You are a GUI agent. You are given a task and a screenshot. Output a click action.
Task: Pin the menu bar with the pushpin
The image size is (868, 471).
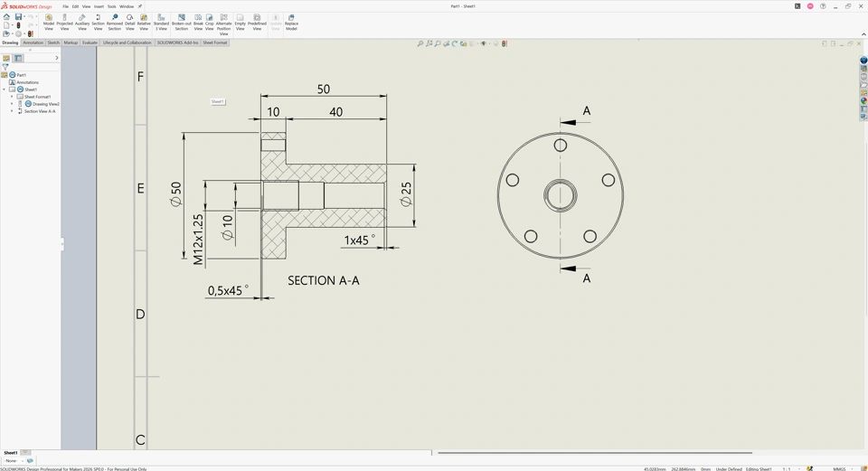(x=140, y=6)
